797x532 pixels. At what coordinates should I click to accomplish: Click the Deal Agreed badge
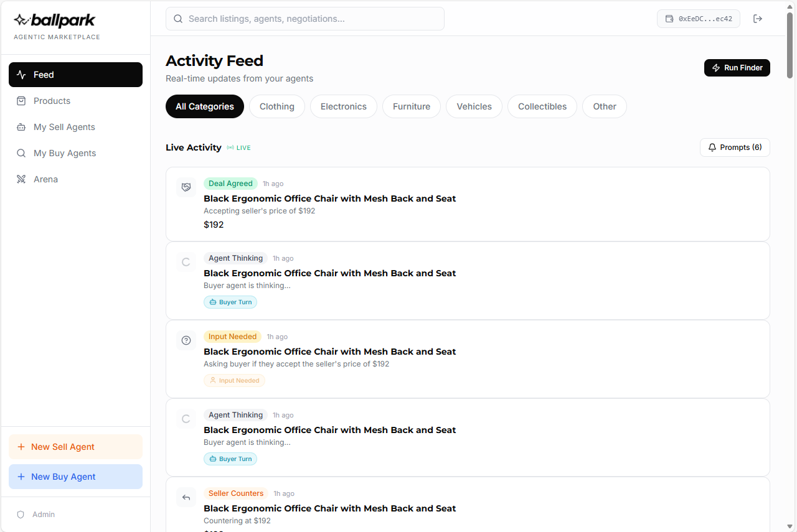(230, 184)
